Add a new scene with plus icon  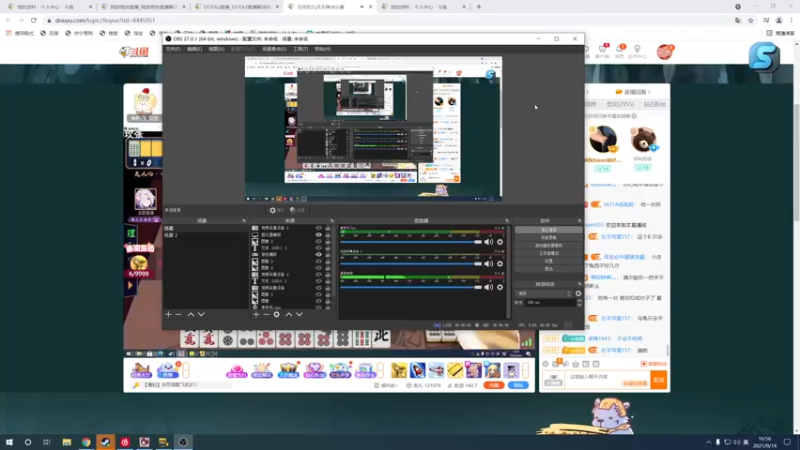pos(168,314)
